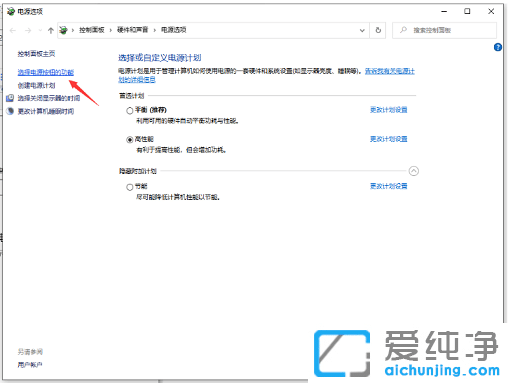Minimize the 电源选项 window
Viewport: 508px width, 383px height.
(444, 11)
